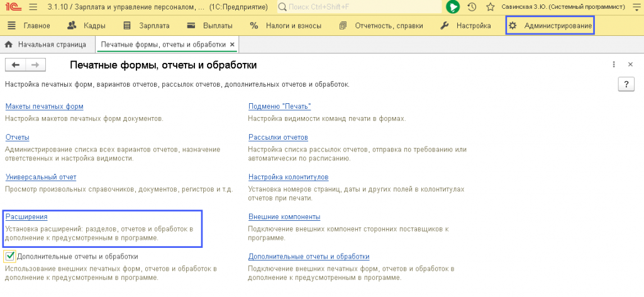Open the hamburger main menu icon
This screenshot has width=644, height=297.
coord(33,7)
